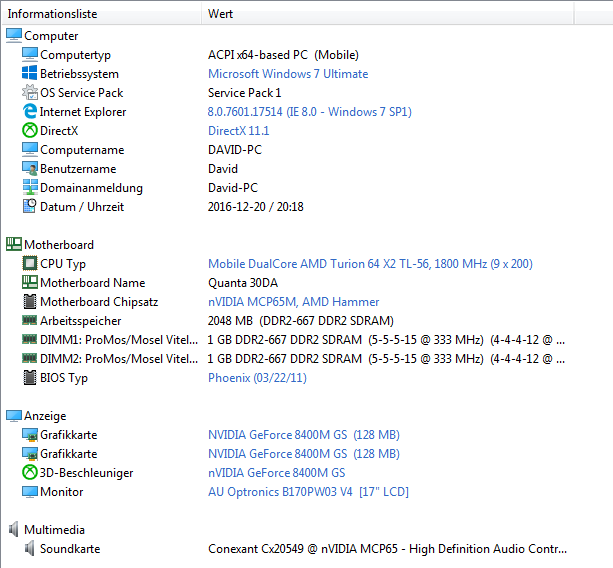Select the Benutzername label
The image size is (613, 568).
[x=78, y=168]
